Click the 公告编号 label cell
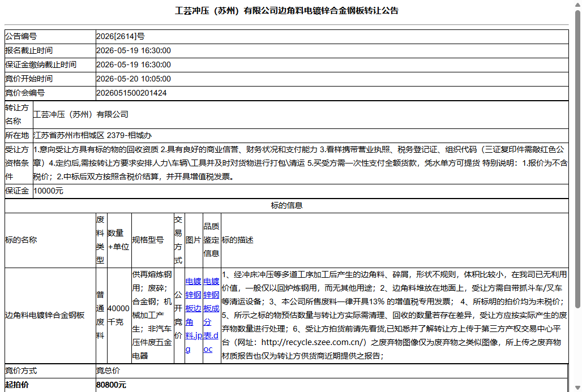582x392 pixels. [x=50, y=36]
